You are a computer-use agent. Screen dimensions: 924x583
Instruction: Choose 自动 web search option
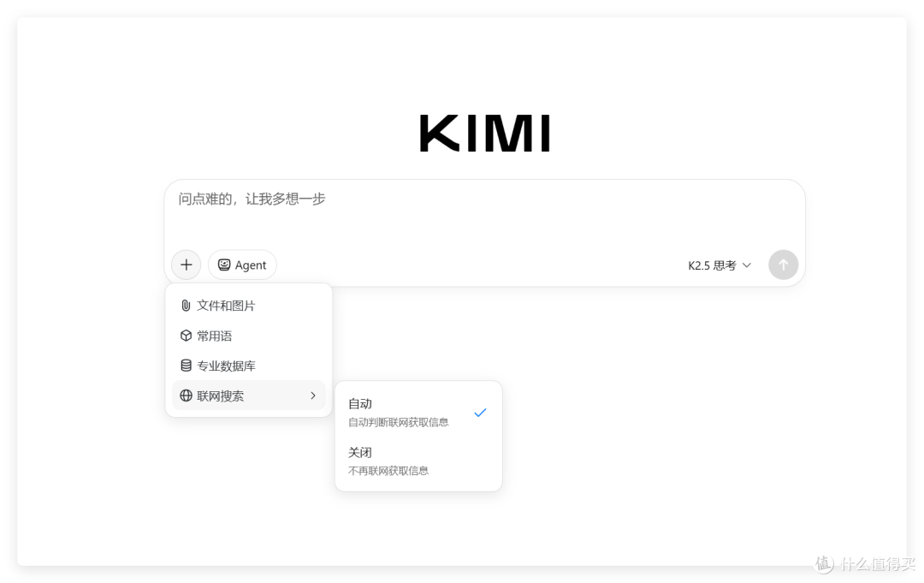pos(418,412)
